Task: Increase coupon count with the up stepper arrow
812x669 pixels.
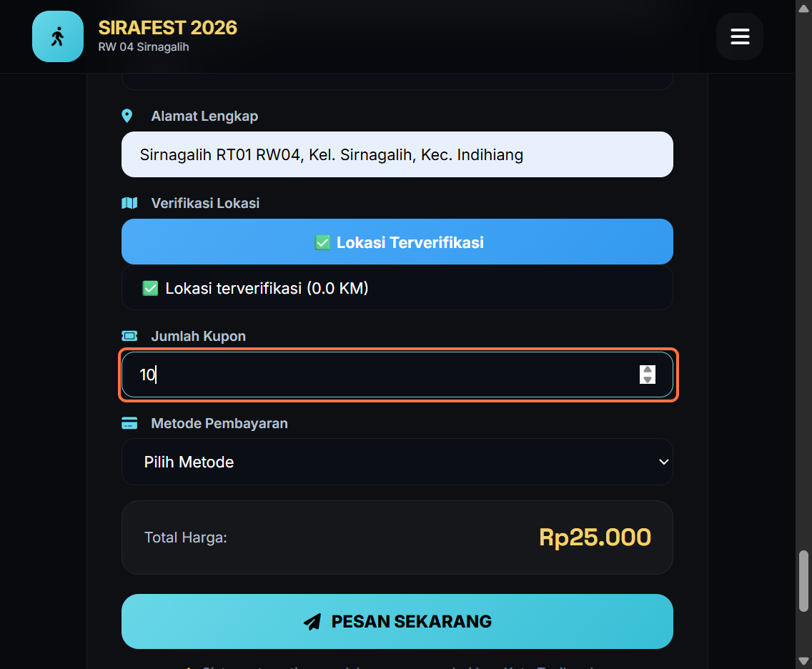Action: [x=648, y=370]
